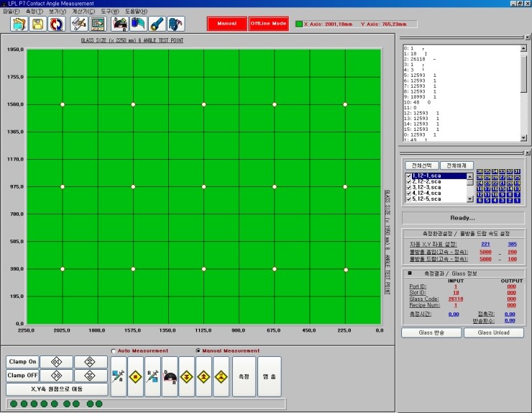This screenshot has width=532, height=413.
Task: Click the scroll-and-pen toolbar icon
Action: (x=79, y=24)
